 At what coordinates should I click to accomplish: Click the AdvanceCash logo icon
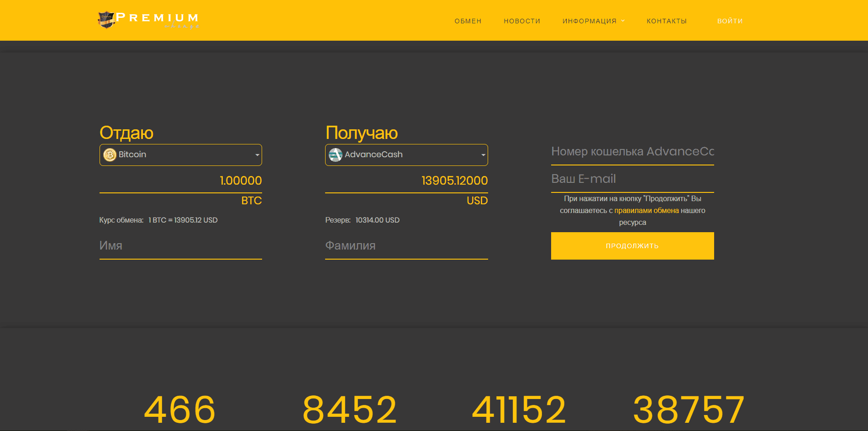[336, 155]
